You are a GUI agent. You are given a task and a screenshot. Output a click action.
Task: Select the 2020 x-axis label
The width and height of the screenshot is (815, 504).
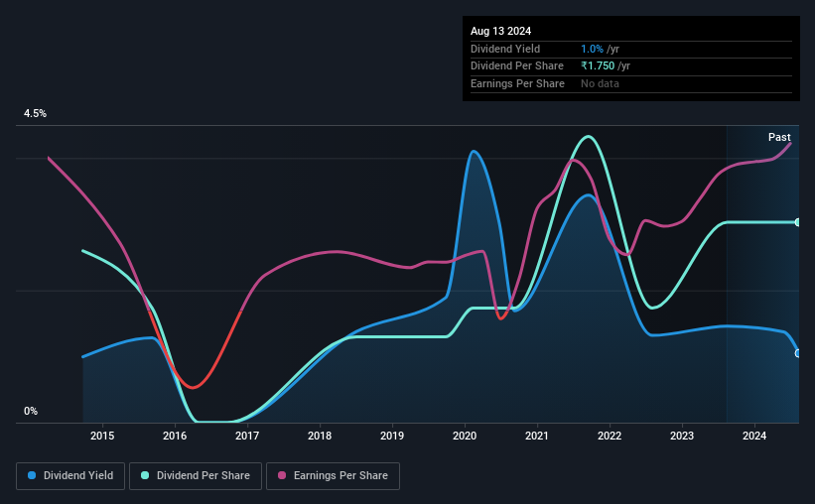pos(465,436)
